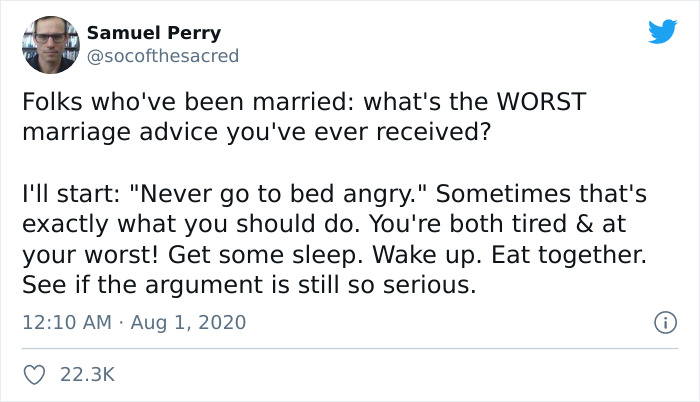Click the divider line above the likes
The width and height of the screenshot is (700, 402).
pos(350,348)
